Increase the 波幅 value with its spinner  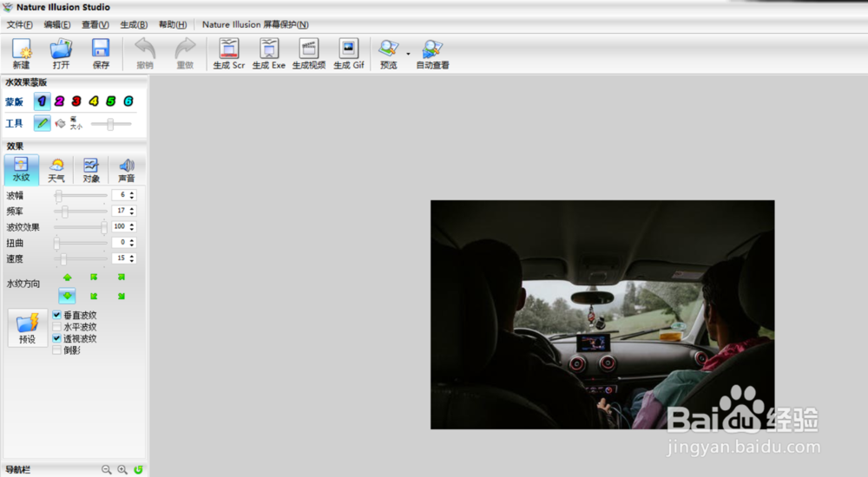(x=132, y=193)
